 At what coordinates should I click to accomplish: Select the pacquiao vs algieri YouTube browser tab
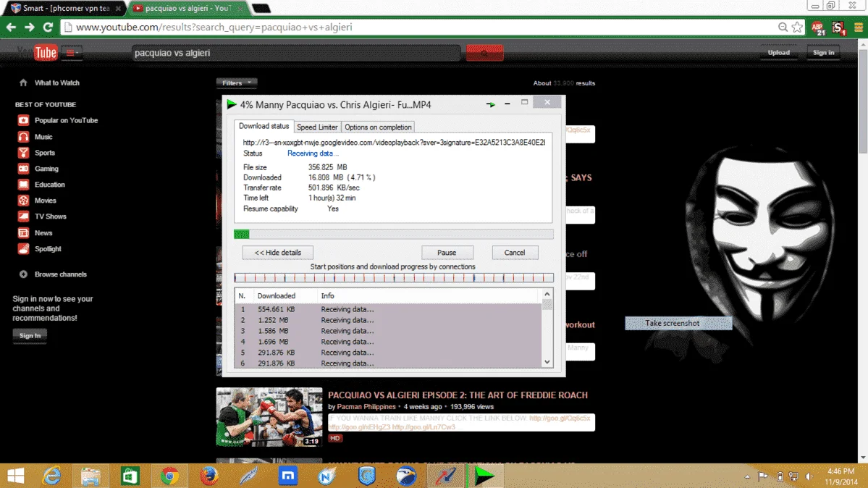[x=187, y=8]
